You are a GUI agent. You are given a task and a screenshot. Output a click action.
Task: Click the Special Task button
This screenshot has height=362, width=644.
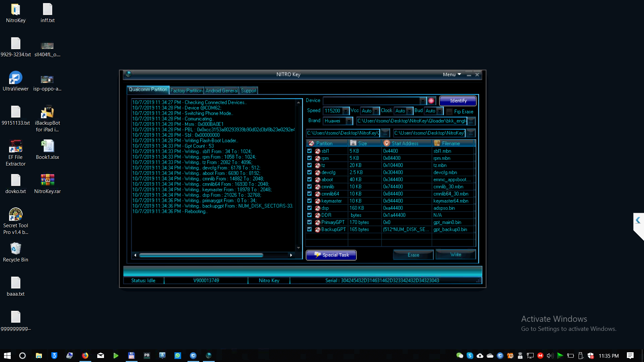pos(331,255)
